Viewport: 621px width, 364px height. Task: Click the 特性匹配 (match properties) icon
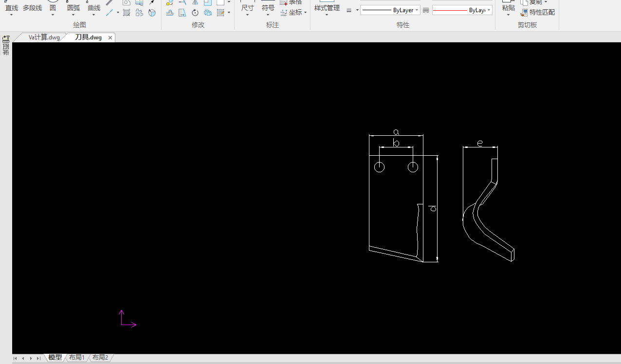524,13
